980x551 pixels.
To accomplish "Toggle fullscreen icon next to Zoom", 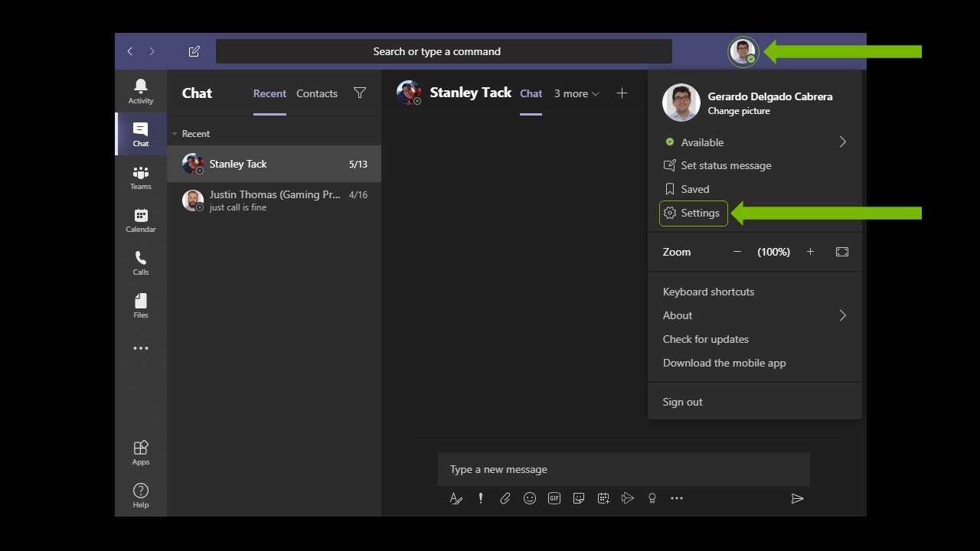I will coord(842,252).
